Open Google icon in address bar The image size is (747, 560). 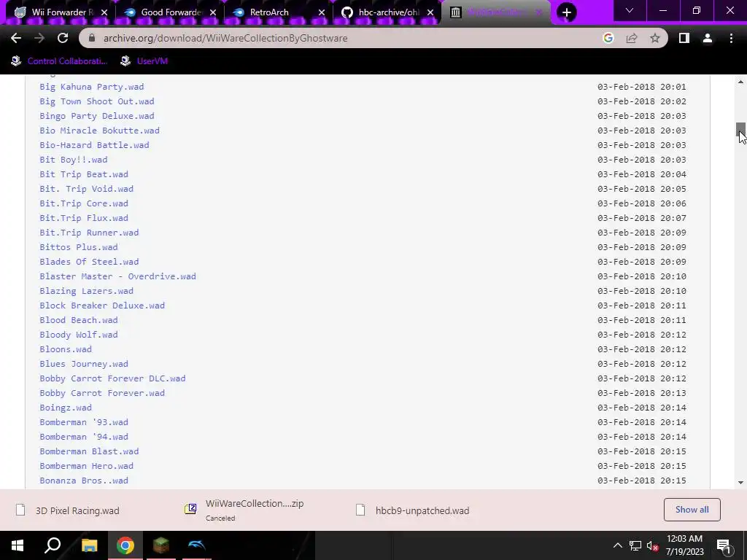[608, 38]
